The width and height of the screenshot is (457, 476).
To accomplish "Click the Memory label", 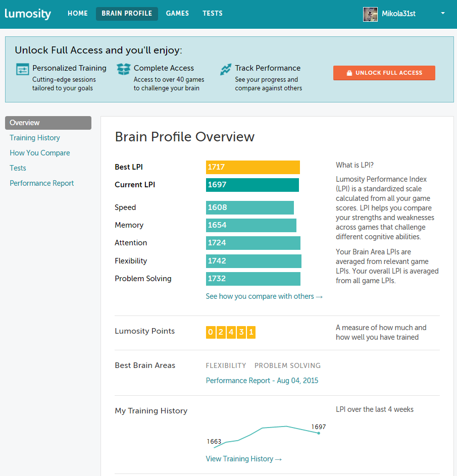I will tap(129, 225).
